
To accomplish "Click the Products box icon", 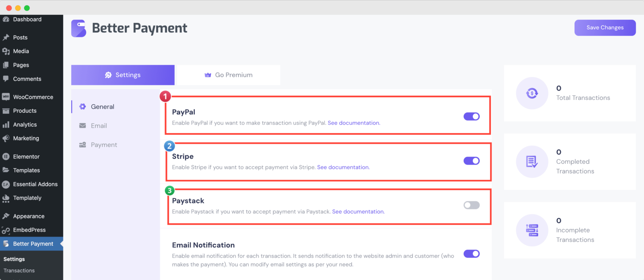I will click(6, 111).
